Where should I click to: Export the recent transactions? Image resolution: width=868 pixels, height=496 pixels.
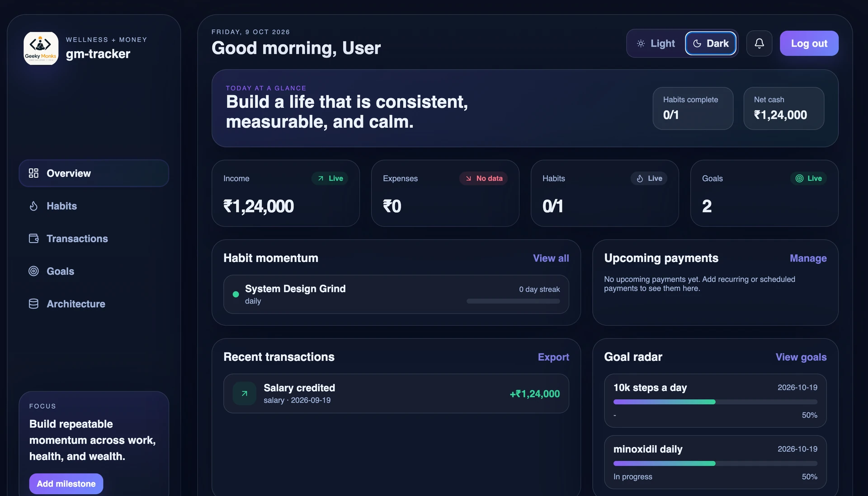553,357
